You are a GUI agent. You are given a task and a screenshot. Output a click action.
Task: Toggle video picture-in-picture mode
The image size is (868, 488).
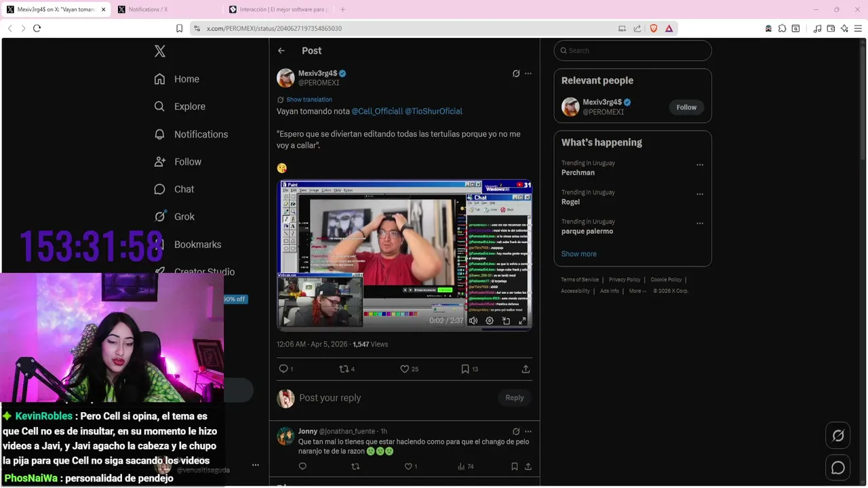pos(506,321)
